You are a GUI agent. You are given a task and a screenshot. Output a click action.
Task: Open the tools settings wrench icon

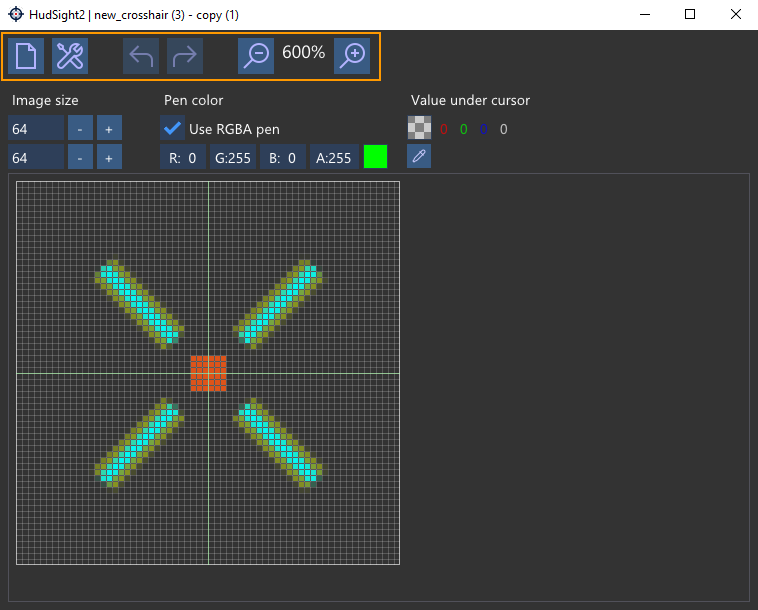click(70, 56)
